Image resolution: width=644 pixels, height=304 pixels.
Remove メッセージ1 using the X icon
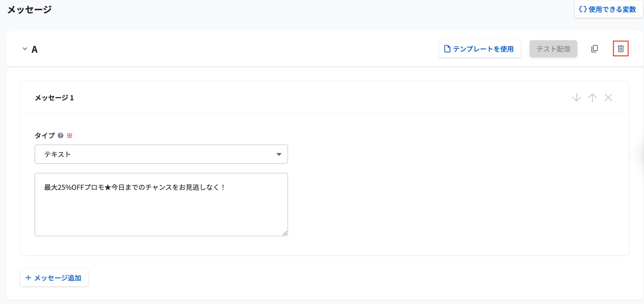pyautogui.click(x=608, y=98)
